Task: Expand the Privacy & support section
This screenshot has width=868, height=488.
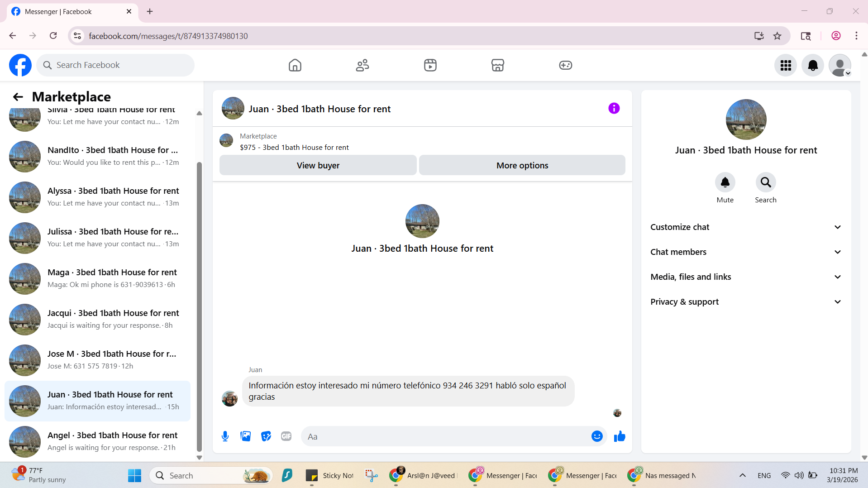Action: [x=746, y=302]
